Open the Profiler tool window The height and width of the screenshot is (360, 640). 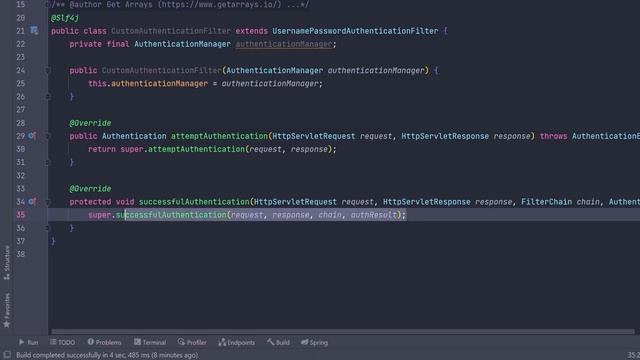(192, 342)
